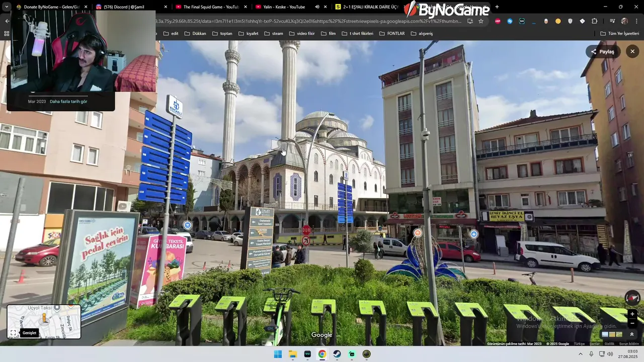The image size is (644, 362).
Task: Open the yellow circle extension icon
Action: [x=558, y=21]
